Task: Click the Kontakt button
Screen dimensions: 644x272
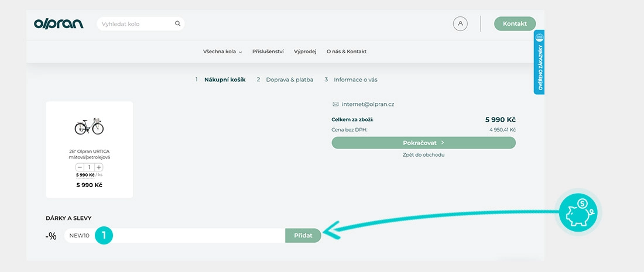Action: [x=515, y=24]
